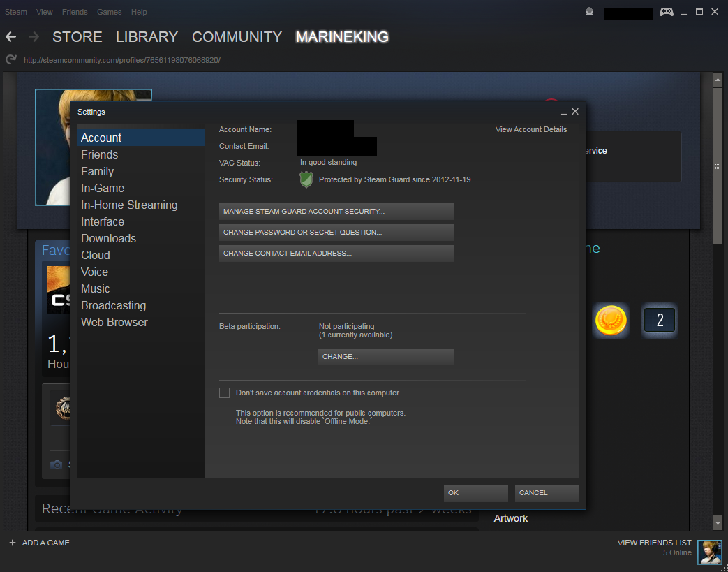Select Broadcasting settings category
The height and width of the screenshot is (572, 728).
point(141,305)
